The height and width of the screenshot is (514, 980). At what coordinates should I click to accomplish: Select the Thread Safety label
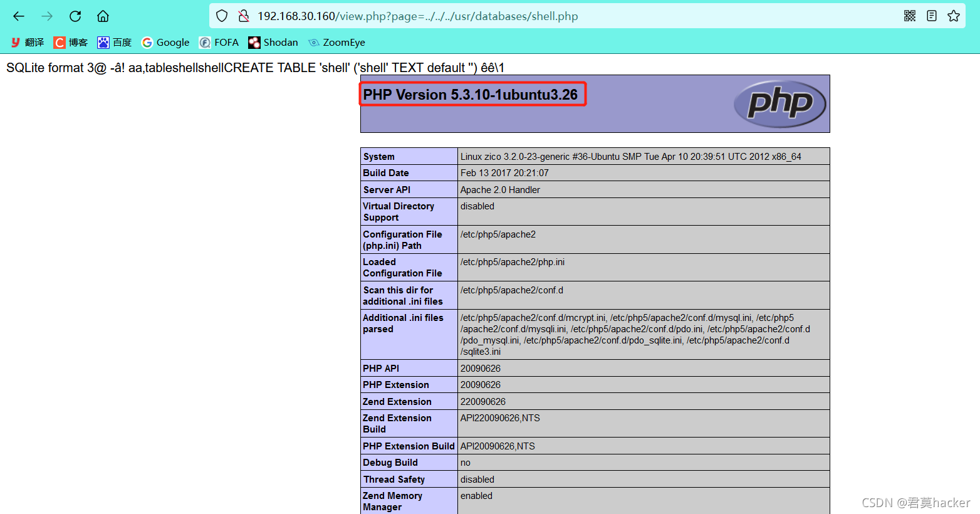point(394,480)
